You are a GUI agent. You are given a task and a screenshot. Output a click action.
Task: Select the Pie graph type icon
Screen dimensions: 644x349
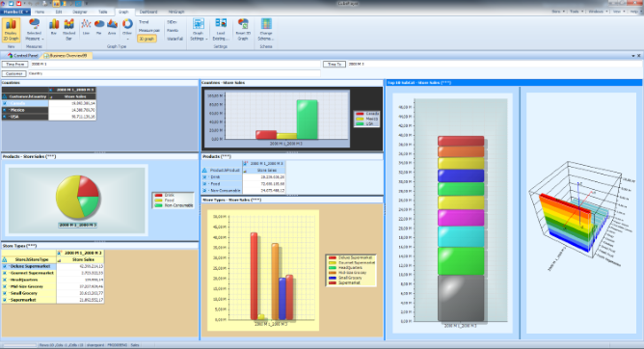[x=99, y=28]
